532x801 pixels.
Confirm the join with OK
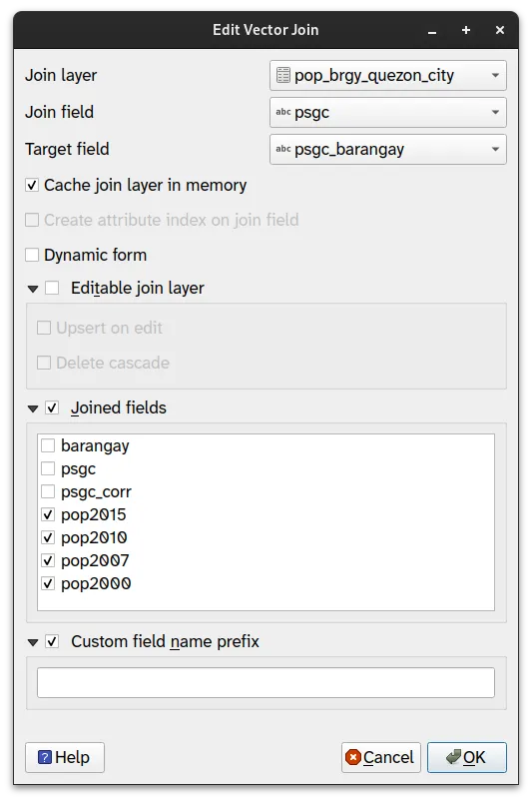pos(467,758)
